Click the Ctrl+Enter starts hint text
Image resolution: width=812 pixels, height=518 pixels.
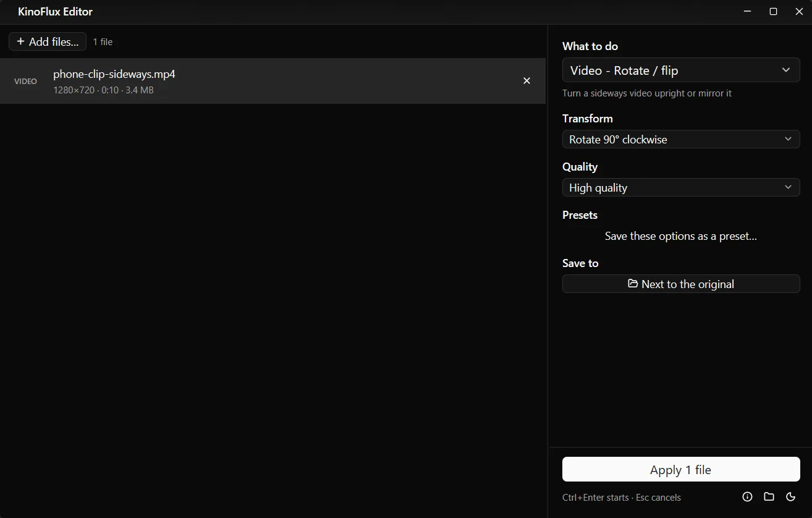click(x=622, y=497)
